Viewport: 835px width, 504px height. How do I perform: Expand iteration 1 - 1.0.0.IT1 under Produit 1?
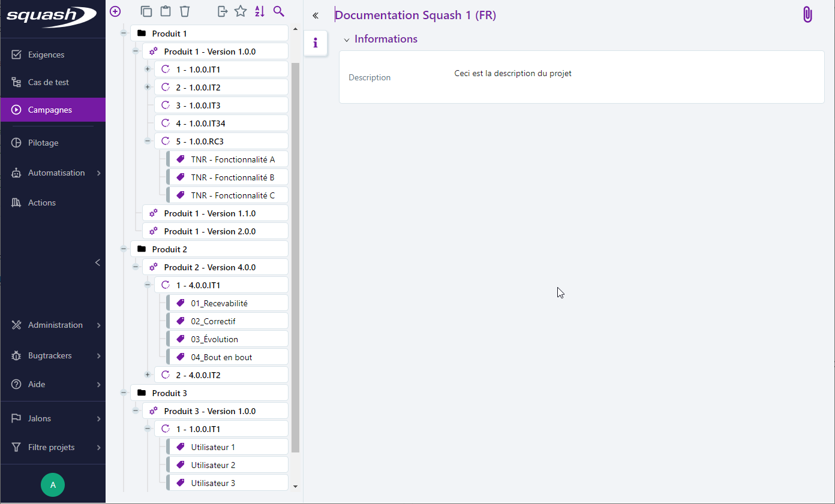click(148, 70)
